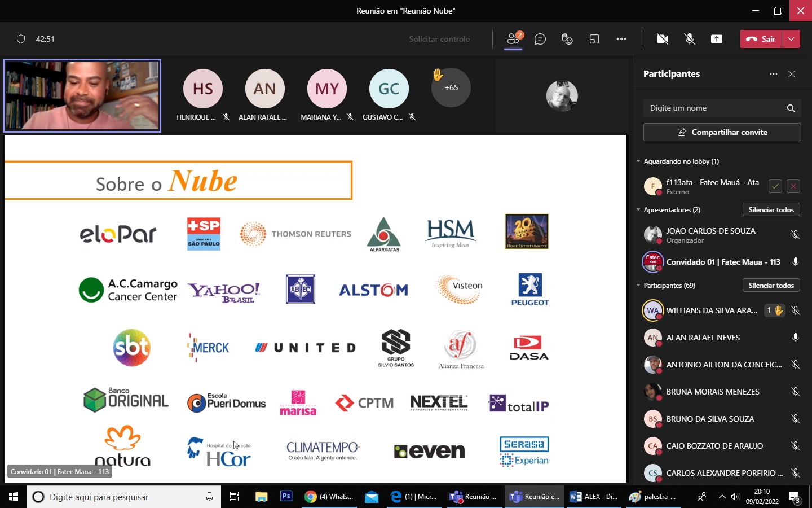Viewport: 812px width, 508px height.
Task: Open the Mail app from the taskbar
Action: pyautogui.click(x=372, y=497)
